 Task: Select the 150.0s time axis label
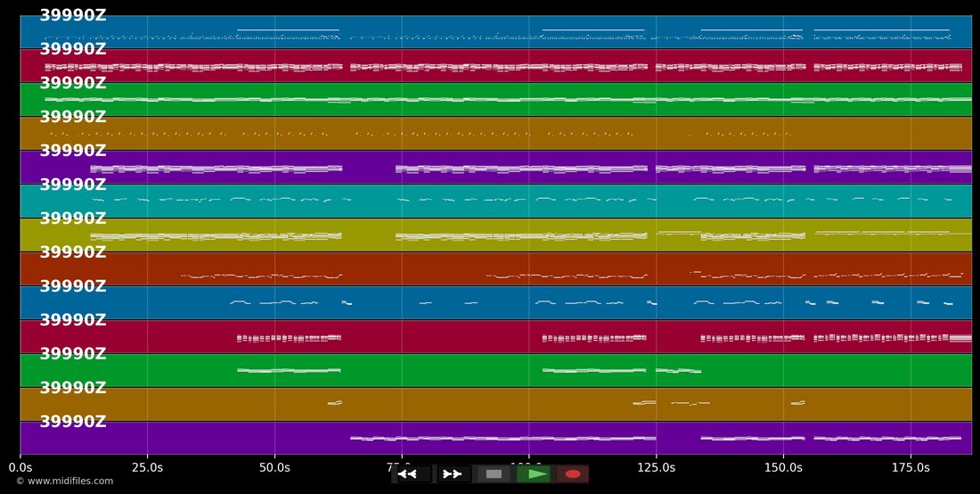pos(783,467)
